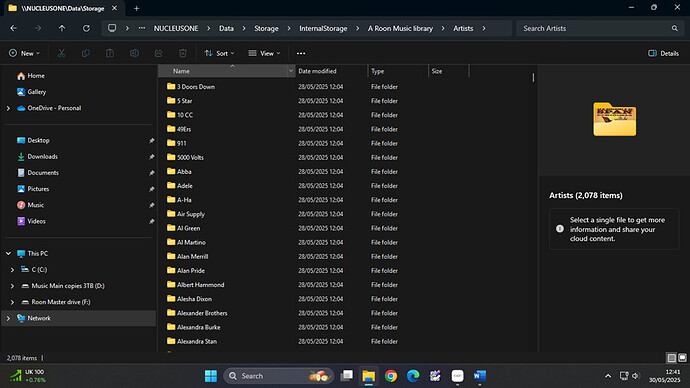Expand the Network tree node
This screenshot has width=690, height=388.
8,318
